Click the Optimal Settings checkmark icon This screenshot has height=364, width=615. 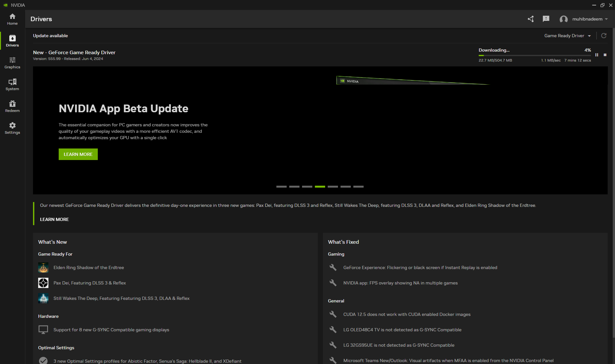coord(43,361)
